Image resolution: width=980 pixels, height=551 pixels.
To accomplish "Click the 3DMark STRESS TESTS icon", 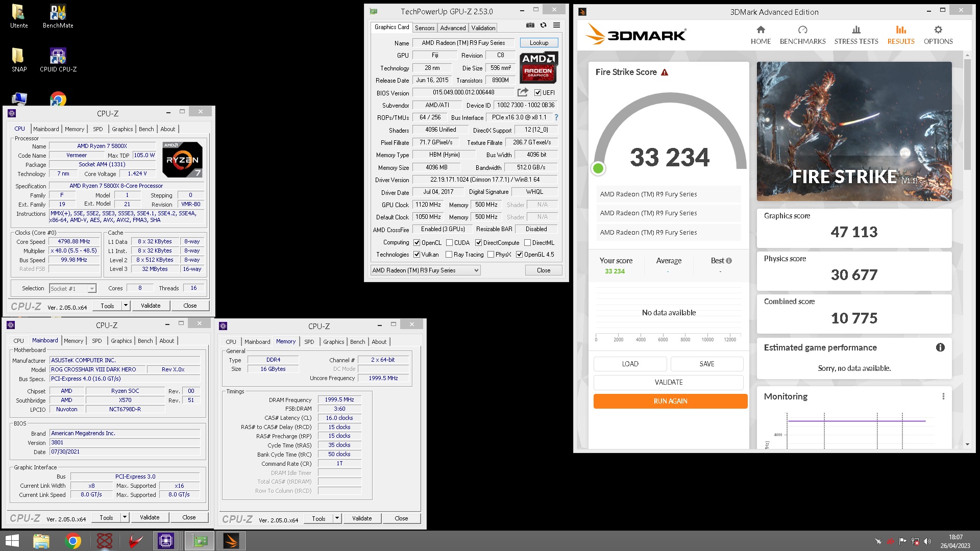I will 856,30.
